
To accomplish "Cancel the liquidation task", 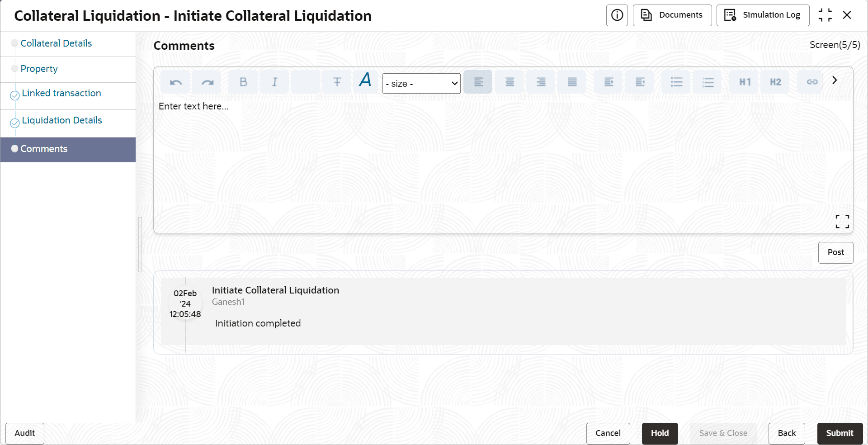I will point(608,433).
